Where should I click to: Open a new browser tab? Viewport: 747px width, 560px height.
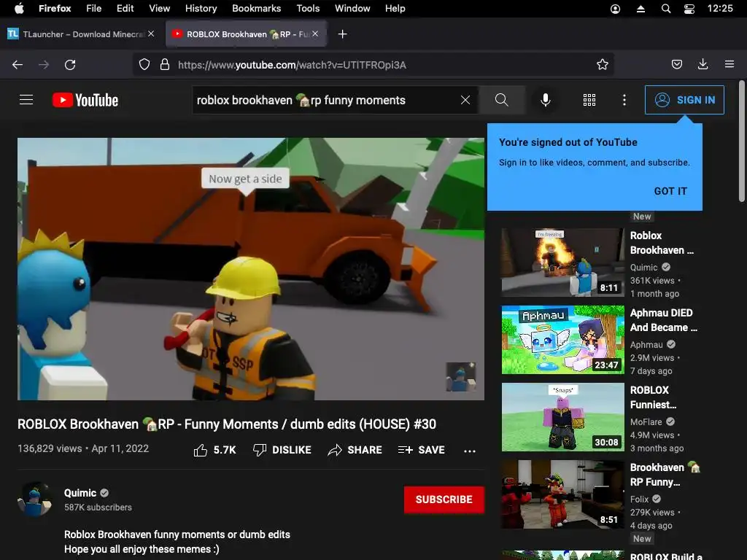tap(343, 34)
